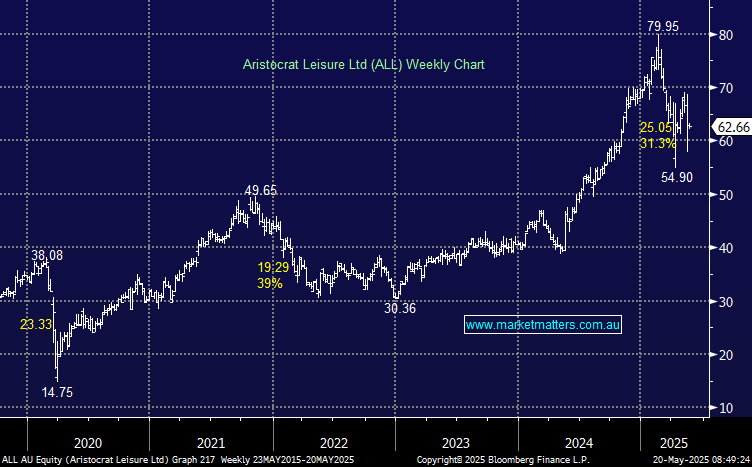
Task: Click the 79.95 peak price label
Action: 663,26
